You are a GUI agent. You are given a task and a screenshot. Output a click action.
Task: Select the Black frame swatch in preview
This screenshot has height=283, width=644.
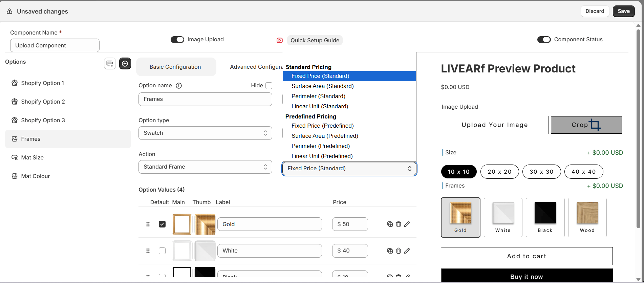(545, 217)
